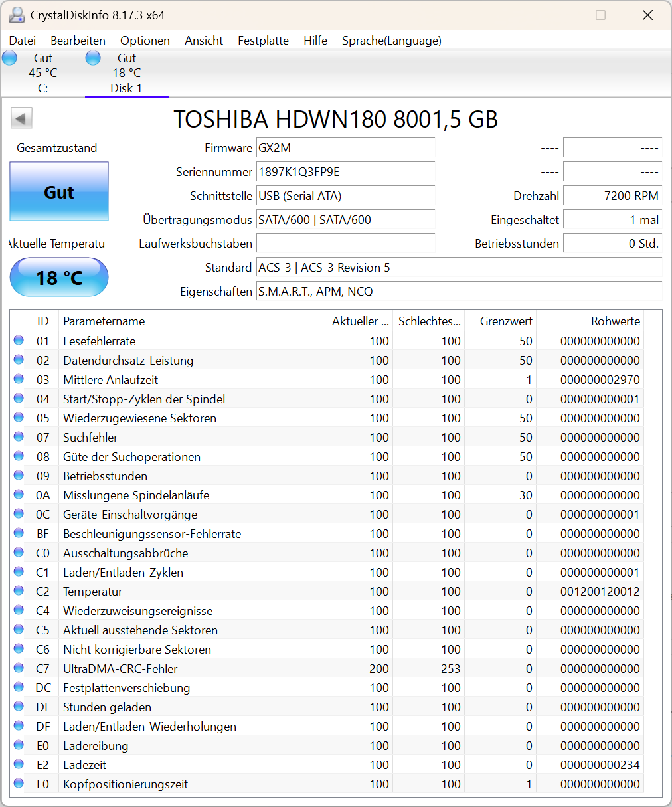Click the blue Gut health status button
Screen dimensions: 672x807
(58, 192)
